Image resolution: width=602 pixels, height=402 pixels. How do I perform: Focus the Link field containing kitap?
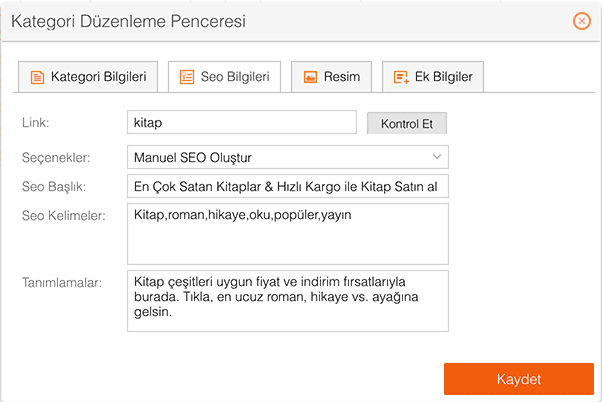pos(242,122)
